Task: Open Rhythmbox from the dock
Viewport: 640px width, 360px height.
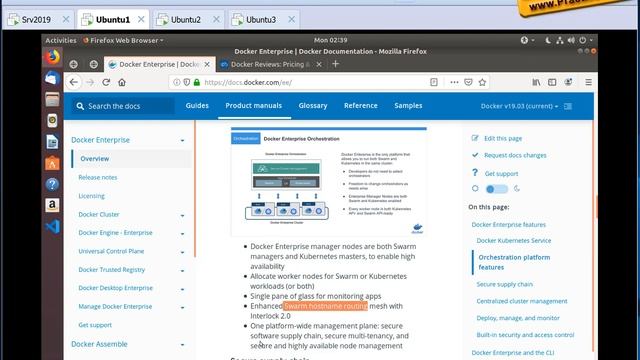Action: click(x=52, y=120)
